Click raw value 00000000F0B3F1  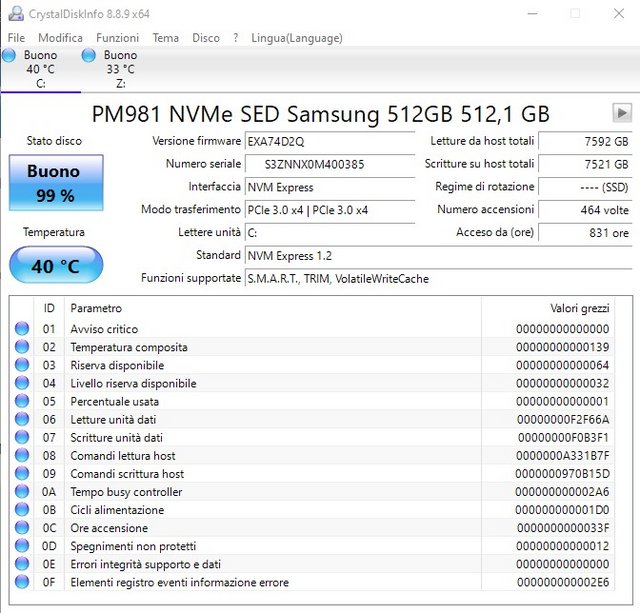tap(563, 438)
